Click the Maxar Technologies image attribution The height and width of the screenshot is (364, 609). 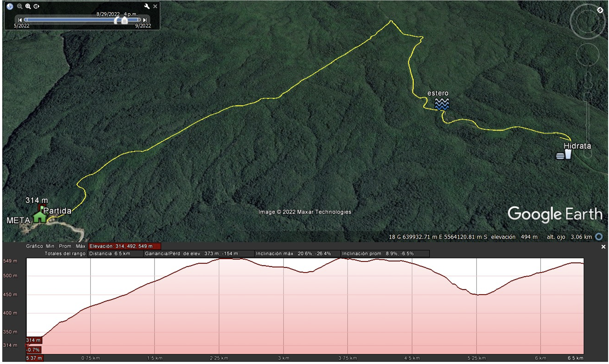click(305, 212)
